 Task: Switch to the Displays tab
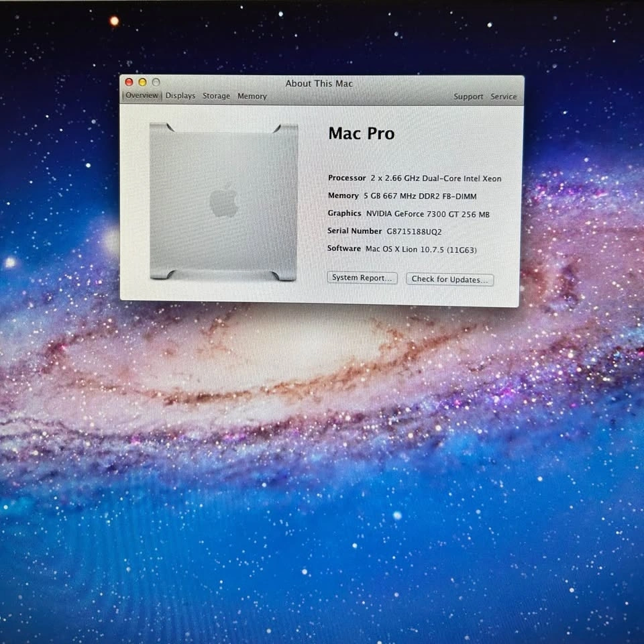tap(180, 96)
